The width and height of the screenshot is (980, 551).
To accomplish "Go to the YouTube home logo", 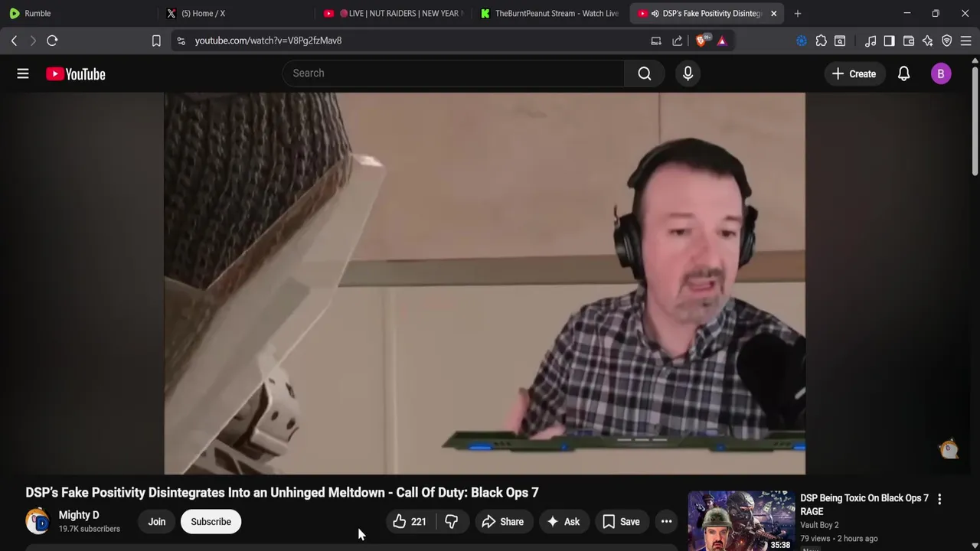I will (75, 73).
